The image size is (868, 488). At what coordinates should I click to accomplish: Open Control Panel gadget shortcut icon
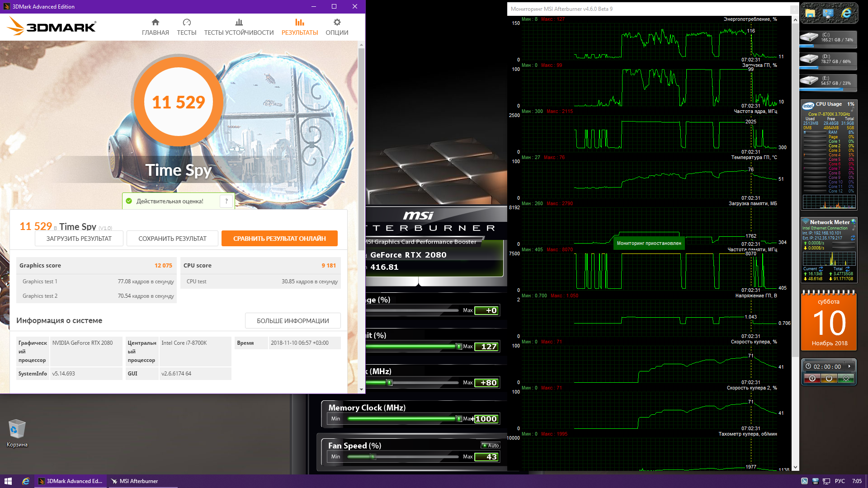click(x=828, y=13)
